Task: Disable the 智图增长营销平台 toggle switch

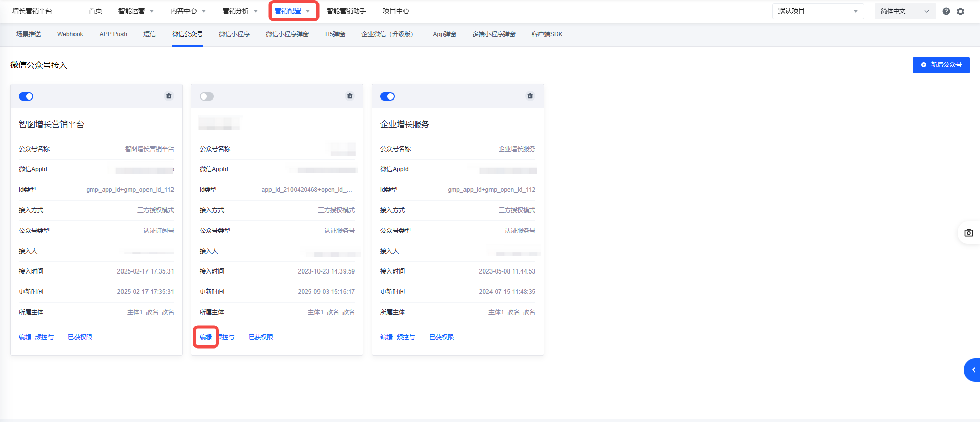Action: pos(26,96)
